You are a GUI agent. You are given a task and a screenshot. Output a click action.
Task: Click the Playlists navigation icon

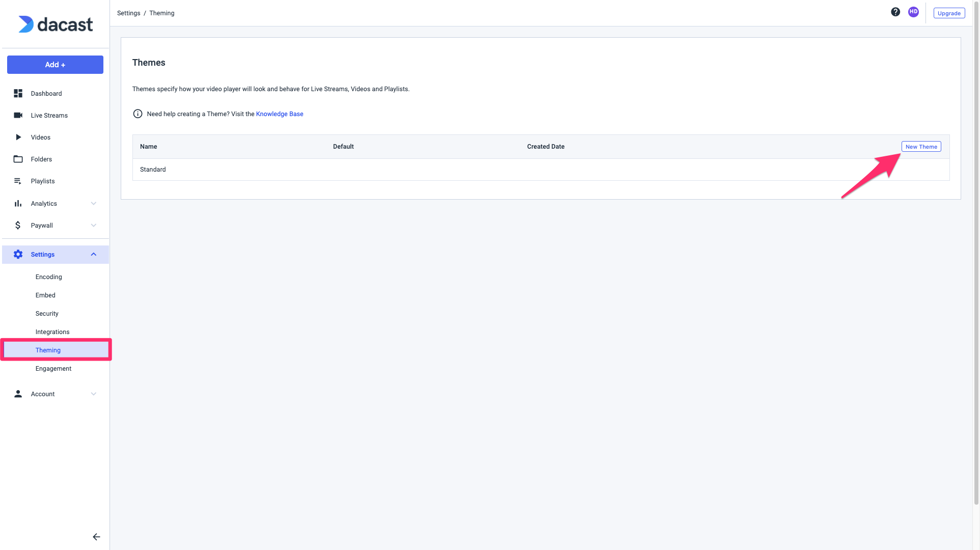(18, 181)
